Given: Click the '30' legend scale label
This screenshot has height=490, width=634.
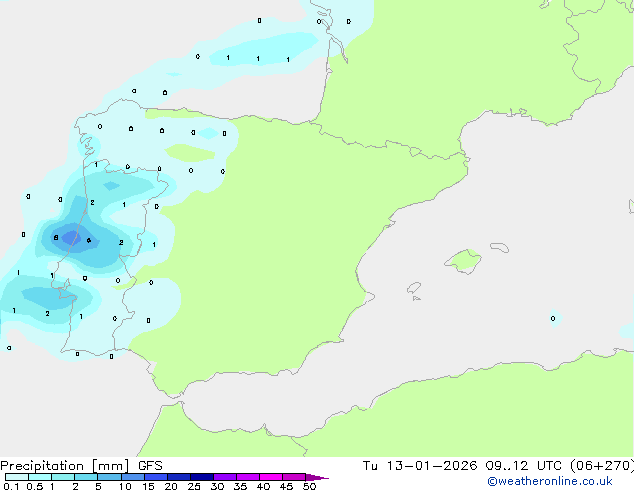Looking at the screenshot, I should coord(217,486).
